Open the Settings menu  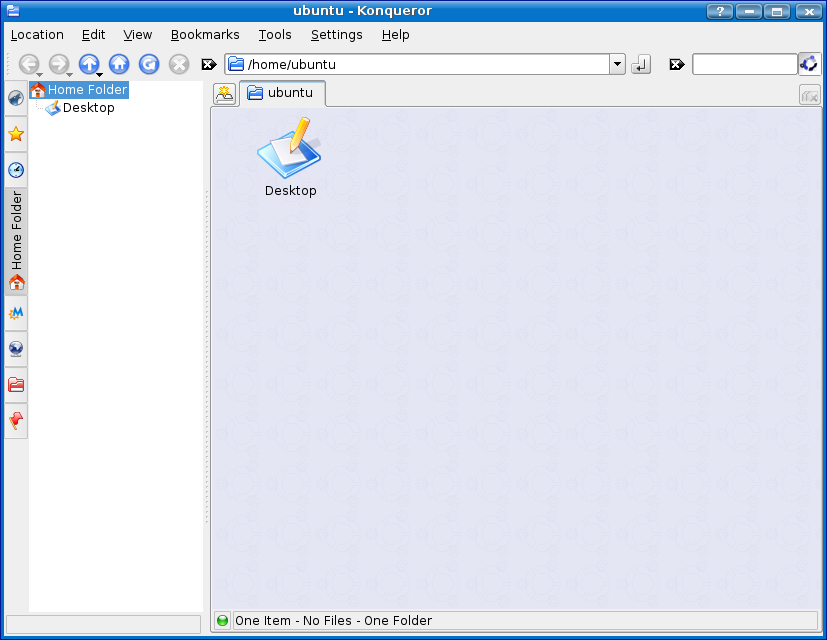336,34
